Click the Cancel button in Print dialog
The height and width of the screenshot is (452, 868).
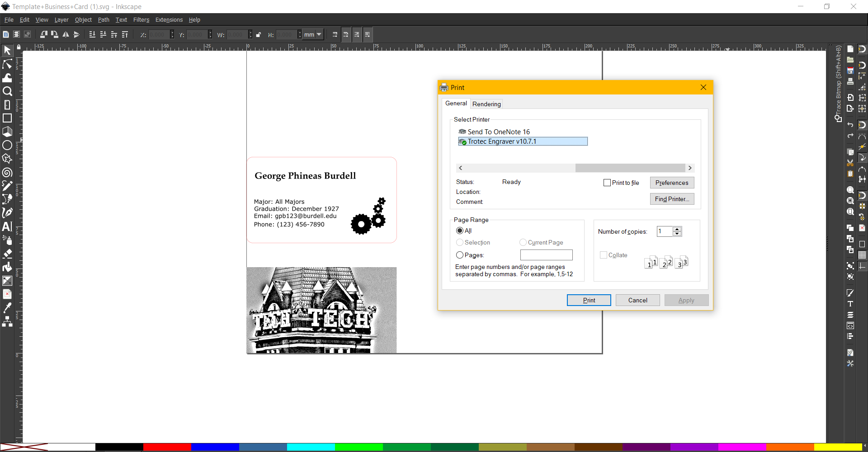pos(638,300)
